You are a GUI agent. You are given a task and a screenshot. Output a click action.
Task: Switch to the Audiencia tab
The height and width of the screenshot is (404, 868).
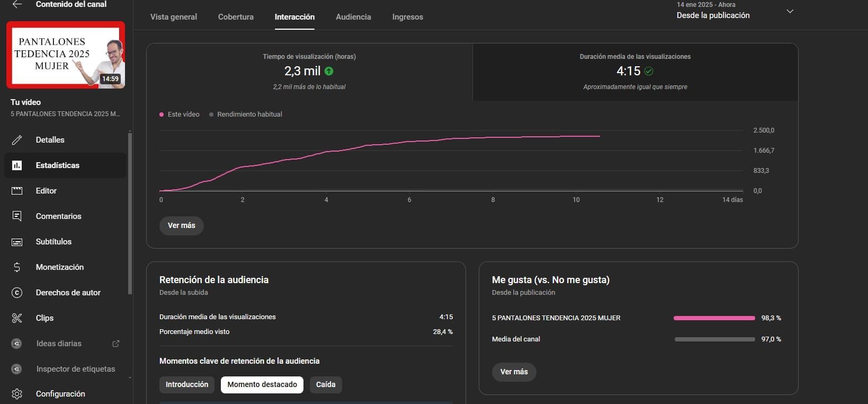click(353, 17)
